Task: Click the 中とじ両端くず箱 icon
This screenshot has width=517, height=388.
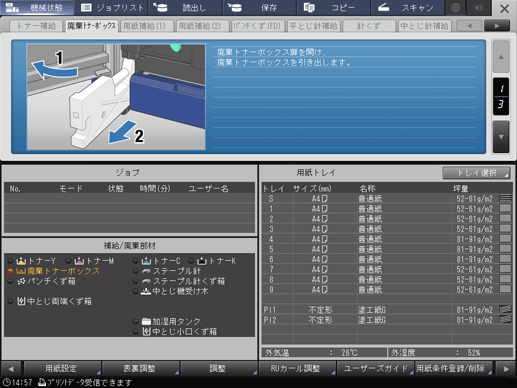Action: coord(21,301)
